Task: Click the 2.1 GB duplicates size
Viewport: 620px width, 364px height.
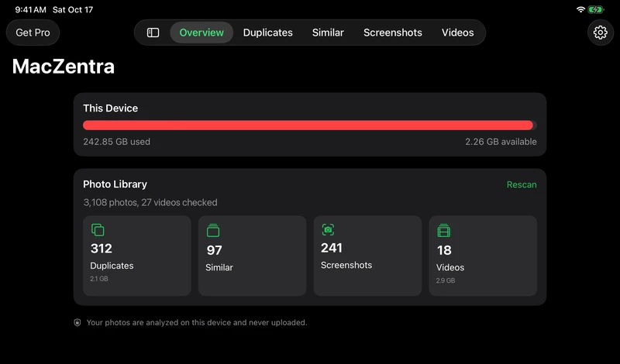Action: coord(99,279)
